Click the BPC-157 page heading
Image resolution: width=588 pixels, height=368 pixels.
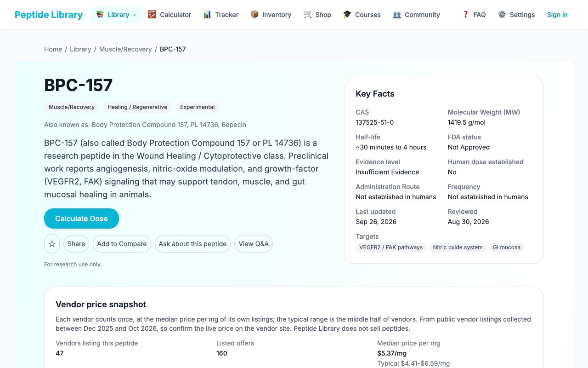(79, 86)
